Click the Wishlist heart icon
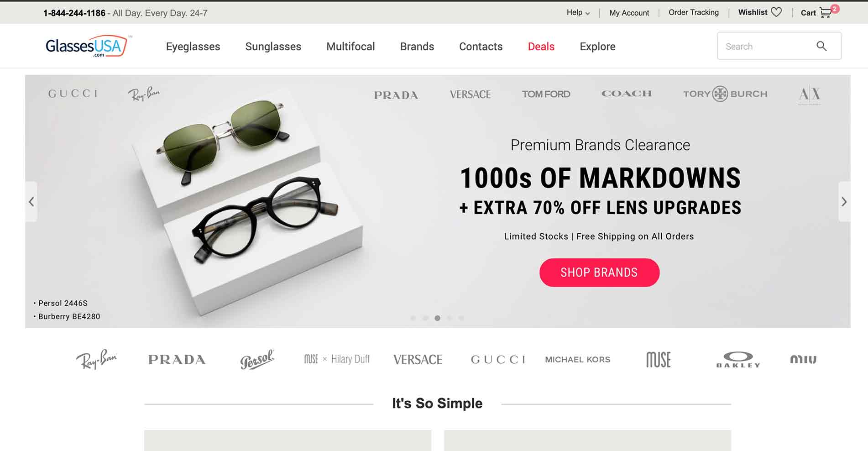The height and width of the screenshot is (451, 868). pos(776,12)
